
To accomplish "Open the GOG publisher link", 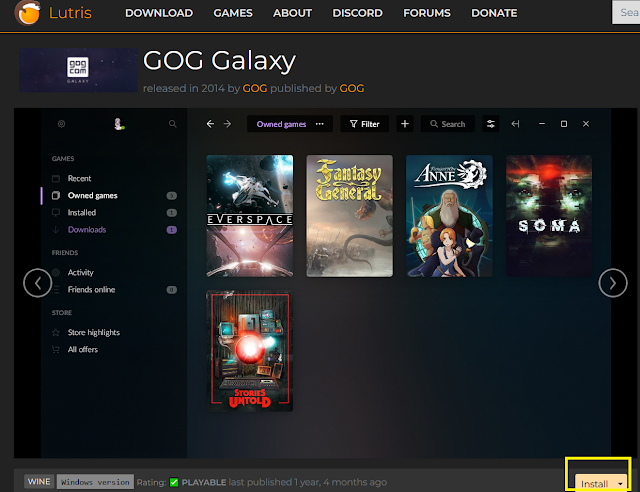I will (x=352, y=88).
